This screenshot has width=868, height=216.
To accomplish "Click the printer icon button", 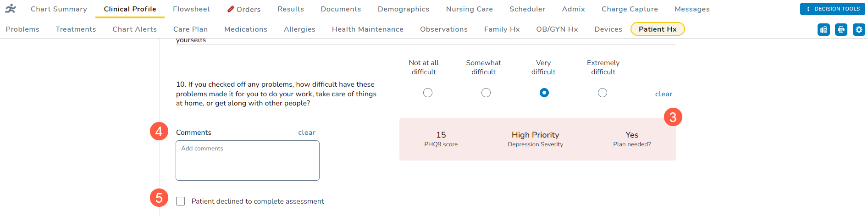I will [x=841, y=30].
